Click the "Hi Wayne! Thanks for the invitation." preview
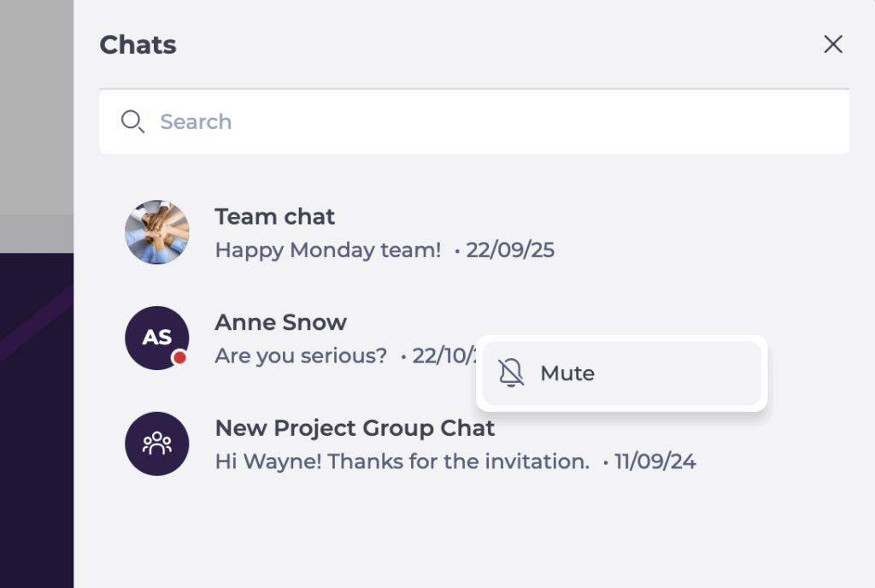 (x=402, y=462)
